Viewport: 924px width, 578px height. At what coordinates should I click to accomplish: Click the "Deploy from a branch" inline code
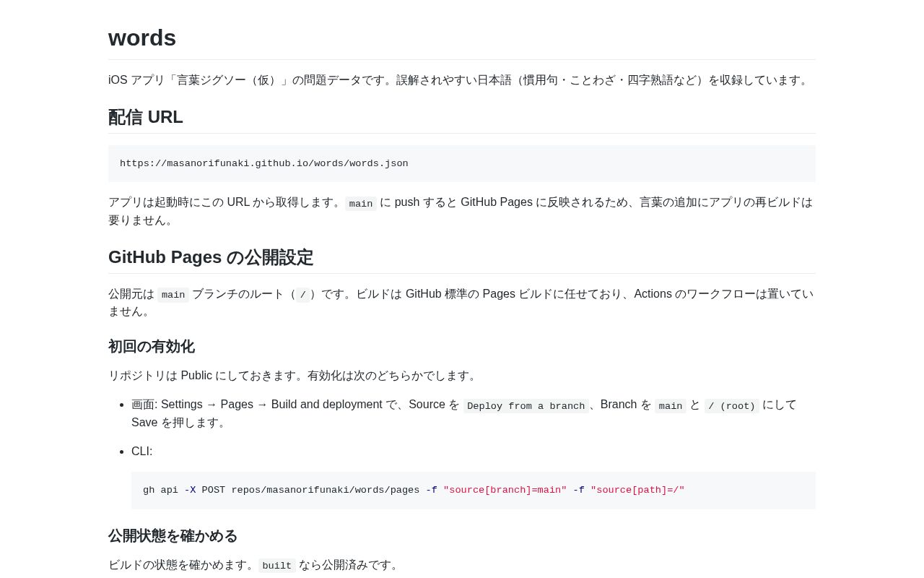click(x=526, y=406)
